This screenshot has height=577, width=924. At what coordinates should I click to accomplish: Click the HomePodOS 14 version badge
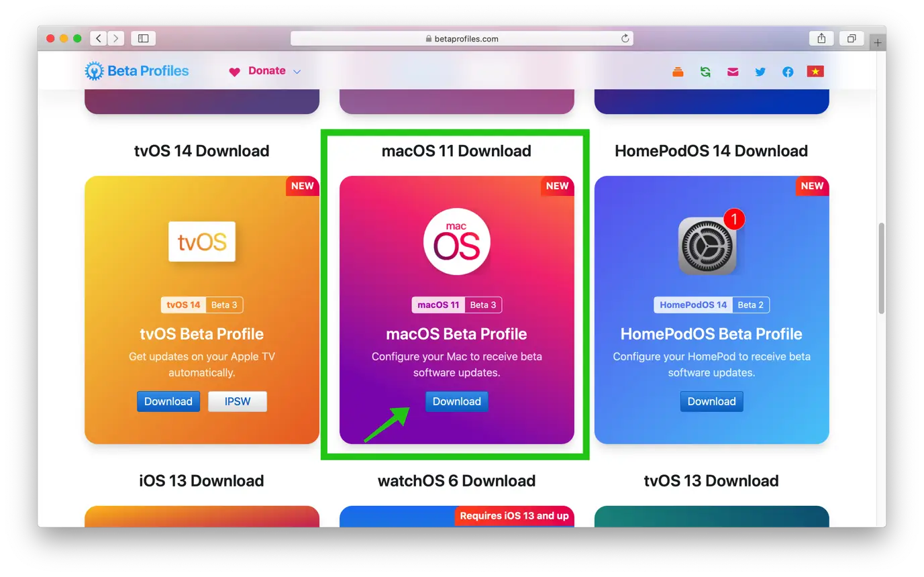[693, 305]
